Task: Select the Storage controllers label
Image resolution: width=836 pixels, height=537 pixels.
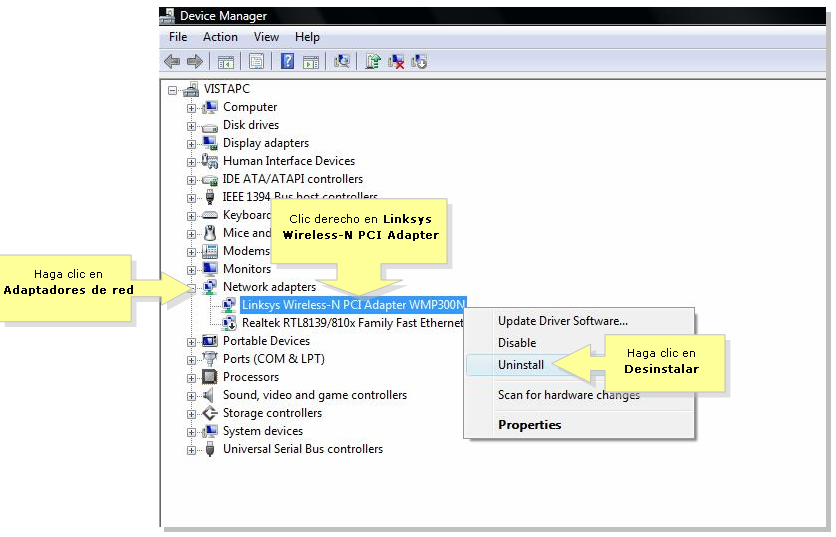Action: click(272, 413)
